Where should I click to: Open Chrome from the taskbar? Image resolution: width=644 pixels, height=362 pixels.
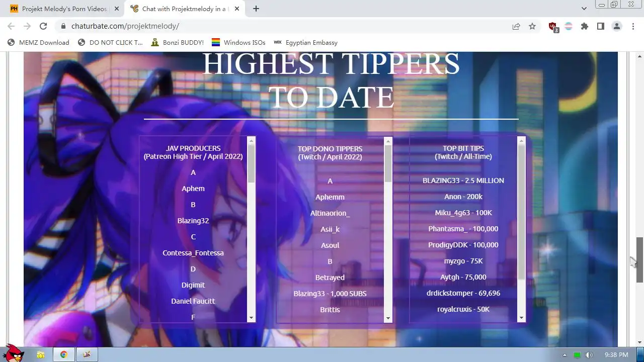click(x=64, y=354)
